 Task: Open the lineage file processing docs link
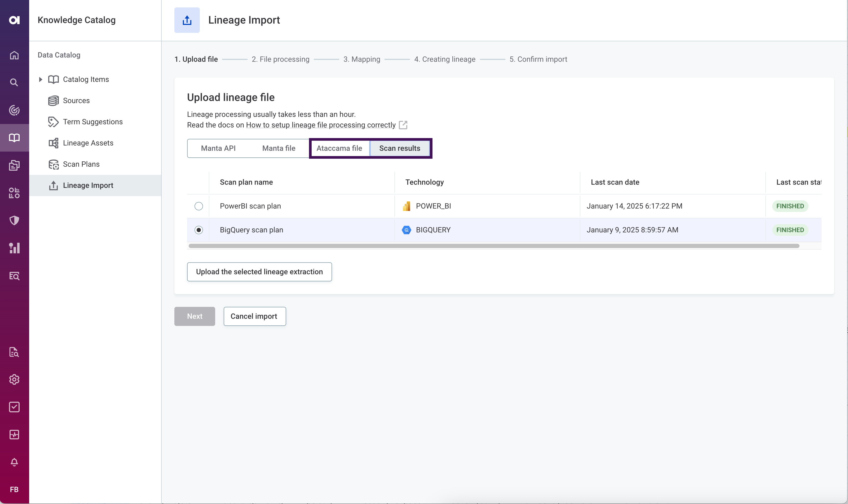(321, 125)
